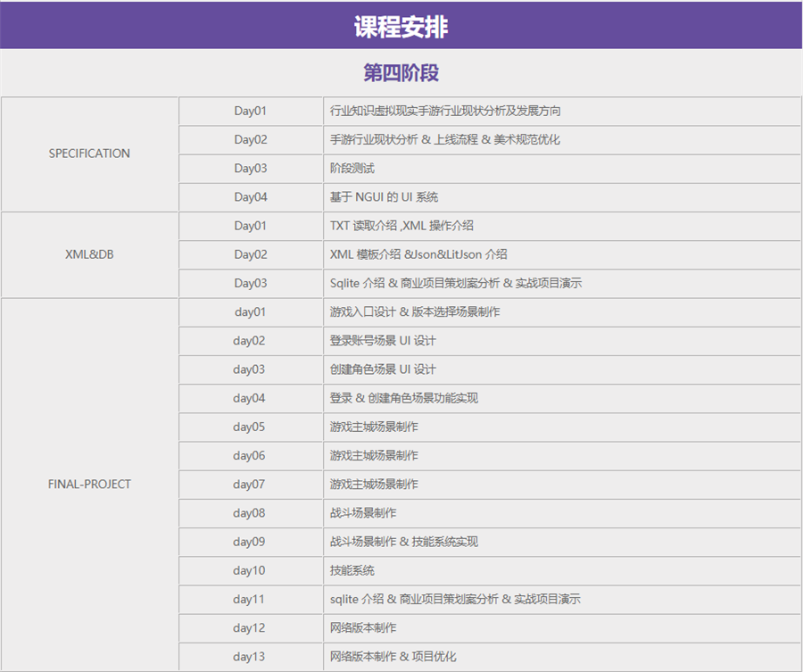Click the 登录账号场景 UI 设计 entry
The image size is (803, 672).
(383, 341)
